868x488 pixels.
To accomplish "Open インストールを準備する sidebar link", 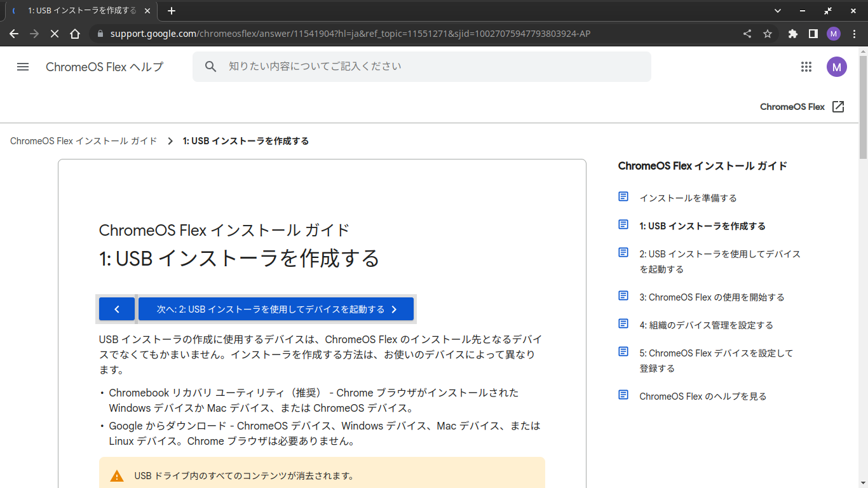I will 688,198.
